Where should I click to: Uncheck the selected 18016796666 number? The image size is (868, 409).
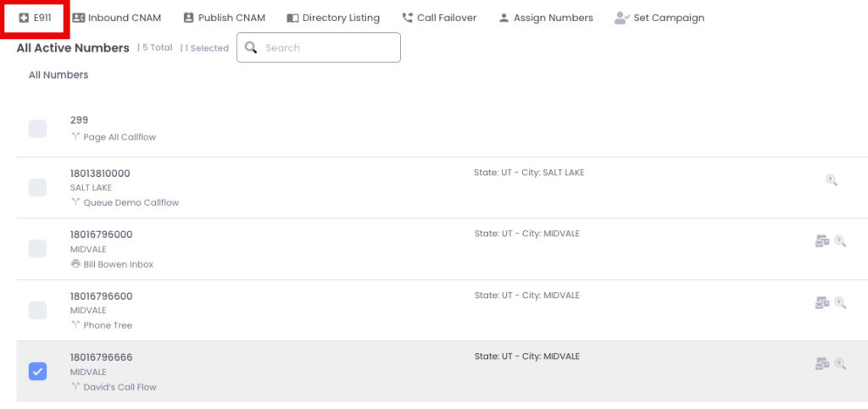click(37, 372)
